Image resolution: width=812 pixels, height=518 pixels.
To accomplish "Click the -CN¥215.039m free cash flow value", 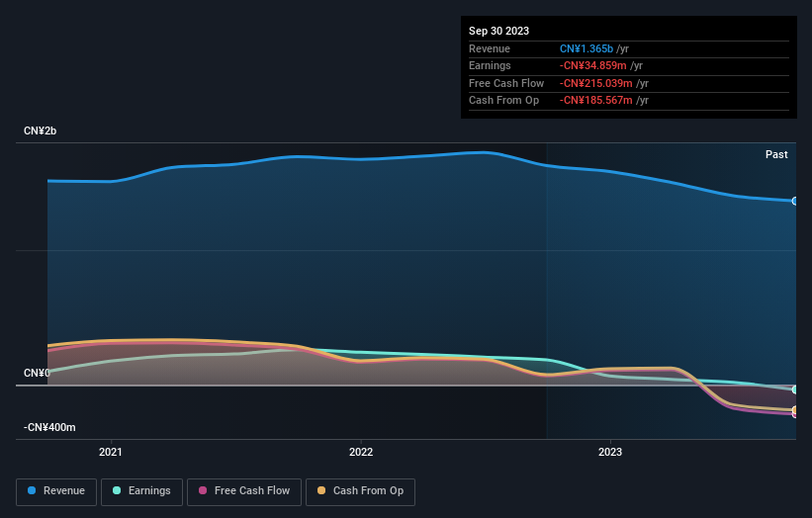I will click(x=596, y=83).
